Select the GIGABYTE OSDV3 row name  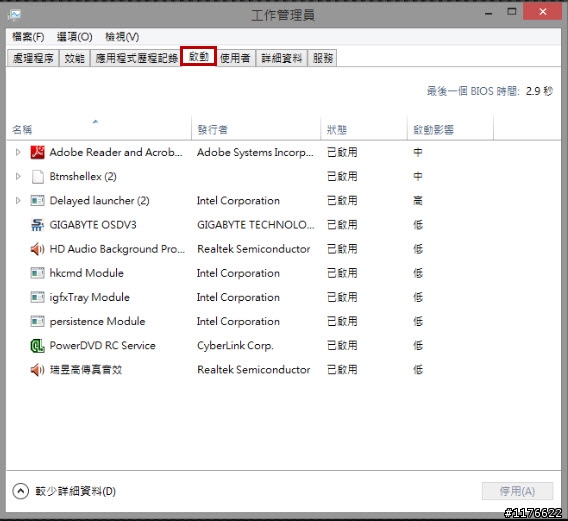point(93,225)
